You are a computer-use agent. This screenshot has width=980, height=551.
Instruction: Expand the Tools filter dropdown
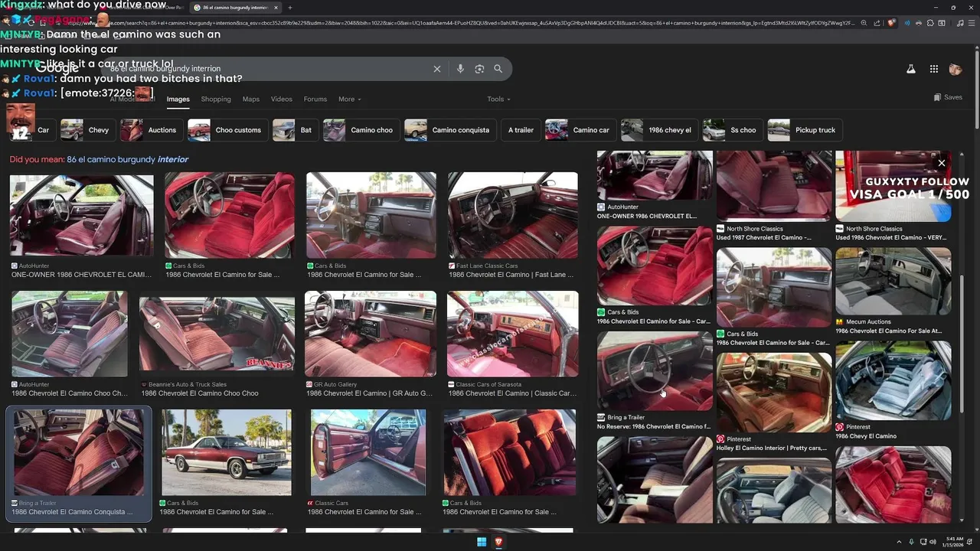498,99
